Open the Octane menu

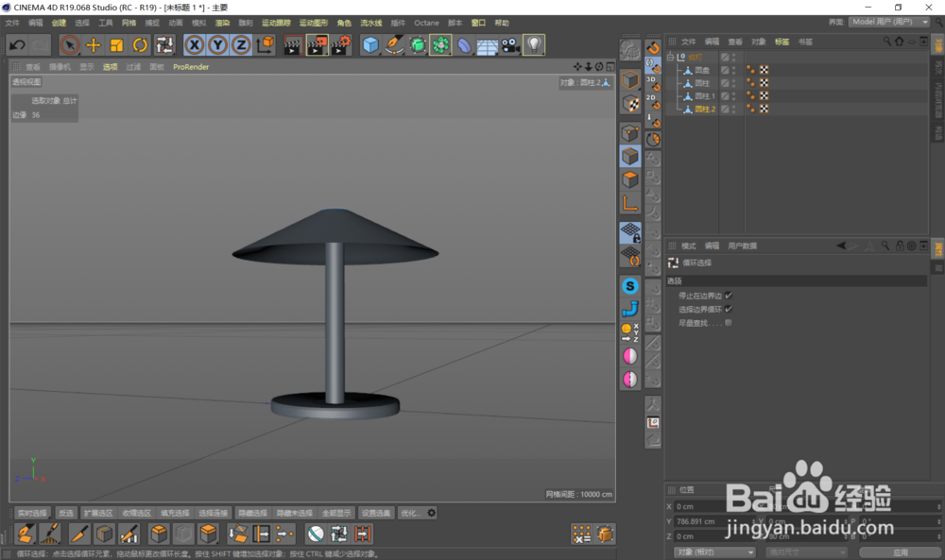click(427, 23)
